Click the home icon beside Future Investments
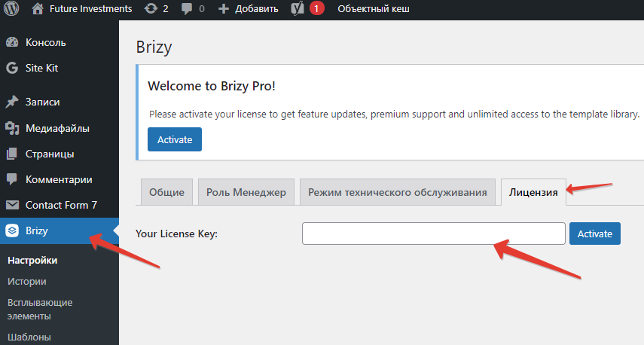 (x=38, y=8)
